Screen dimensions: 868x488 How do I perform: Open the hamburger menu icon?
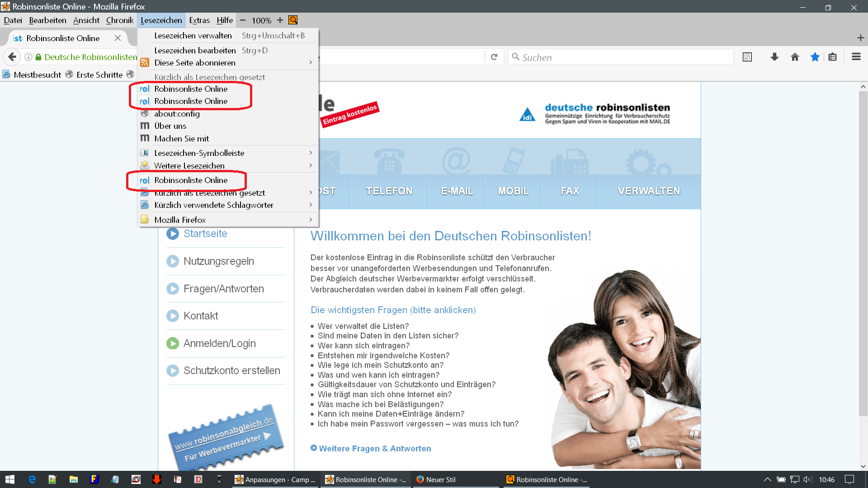[856, 57]
